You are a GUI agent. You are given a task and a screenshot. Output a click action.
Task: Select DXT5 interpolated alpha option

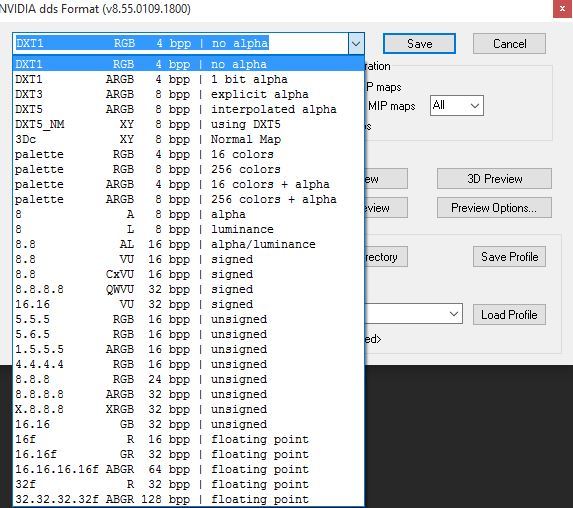tap(189, 109)
